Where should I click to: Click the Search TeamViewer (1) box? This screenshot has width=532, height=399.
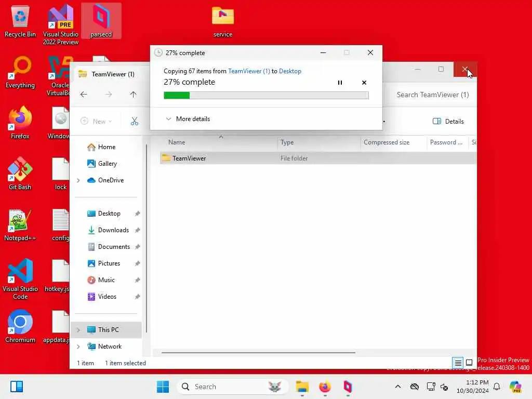tap(433, 95)
